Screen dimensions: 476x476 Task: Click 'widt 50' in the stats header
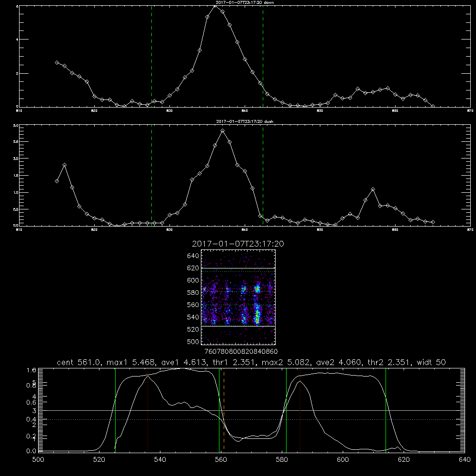point(431,362)
